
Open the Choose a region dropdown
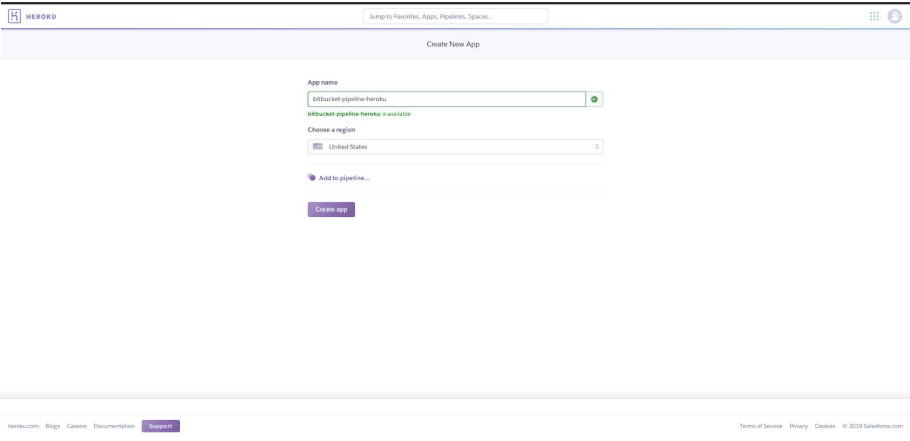[455, 147]
